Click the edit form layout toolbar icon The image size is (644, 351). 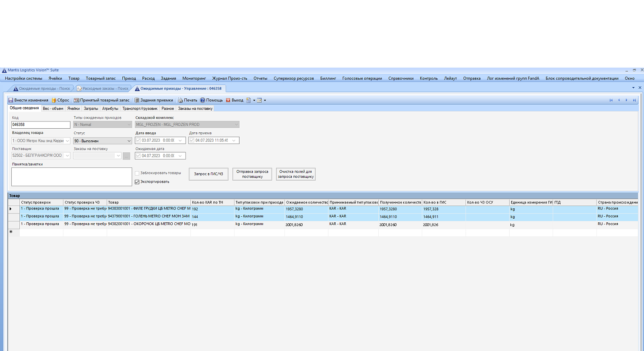click(x=259, y=100)
